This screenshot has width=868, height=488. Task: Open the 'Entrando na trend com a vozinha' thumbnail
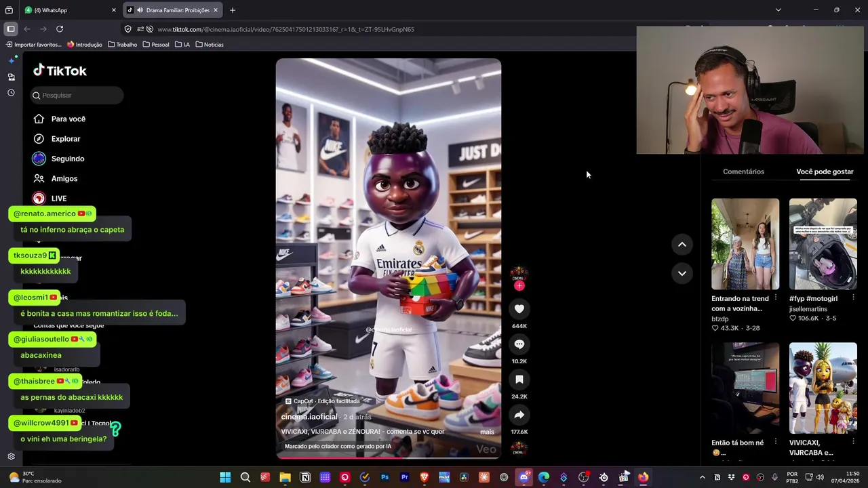pos(745,244)
